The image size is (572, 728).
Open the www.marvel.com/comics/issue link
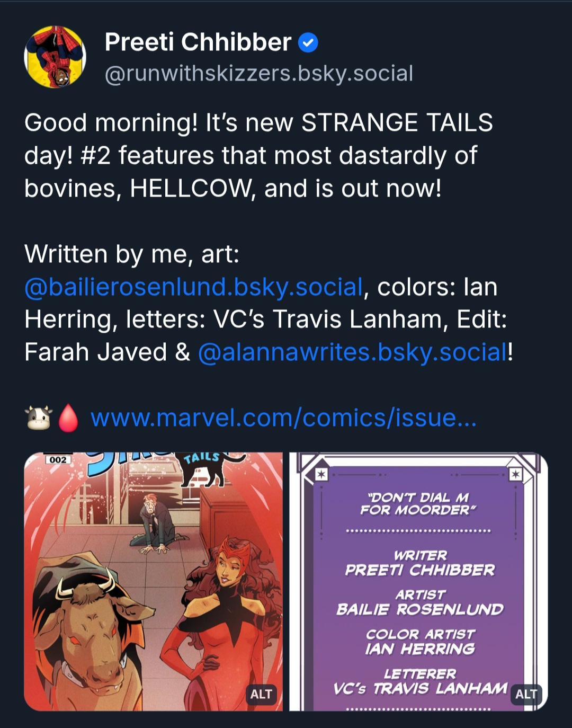284,418
